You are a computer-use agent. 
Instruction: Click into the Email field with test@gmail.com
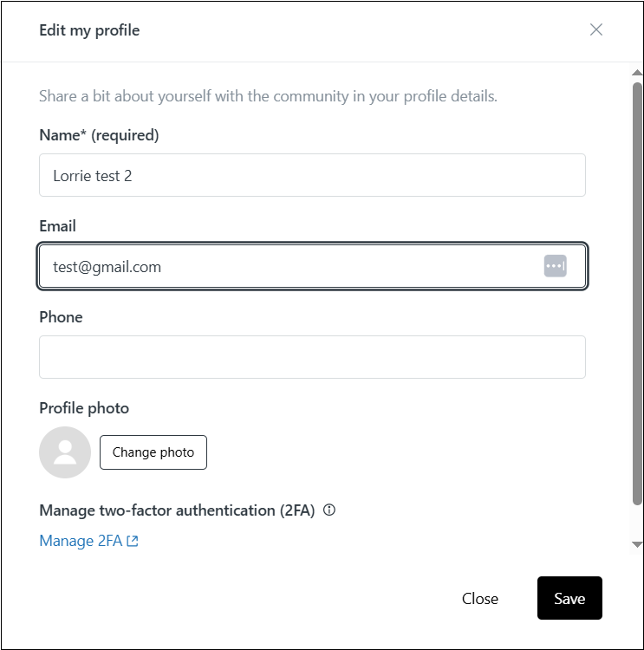click(286, 266)
